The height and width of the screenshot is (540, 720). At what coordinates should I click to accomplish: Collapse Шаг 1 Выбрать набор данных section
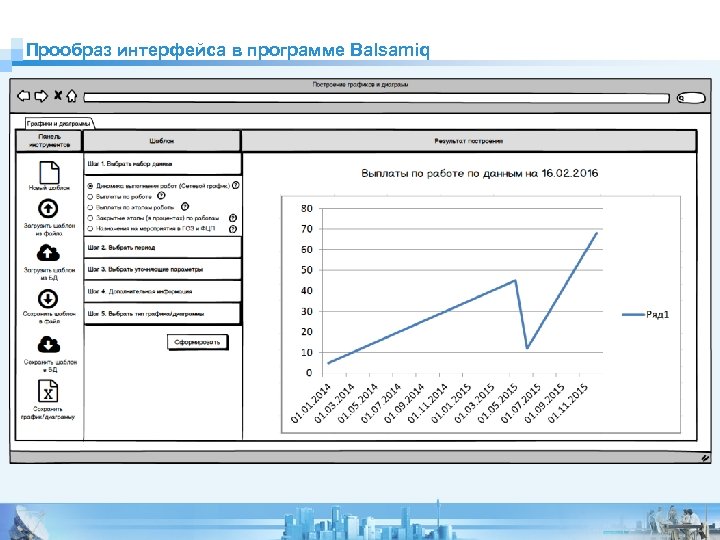tap(163, 164)
